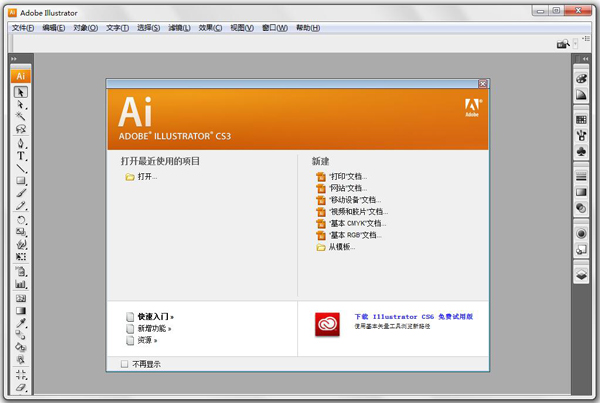Open the Symbols panel (club icon)
The height and width of the screenshot is (403, 600).
[x=581, y=152]
